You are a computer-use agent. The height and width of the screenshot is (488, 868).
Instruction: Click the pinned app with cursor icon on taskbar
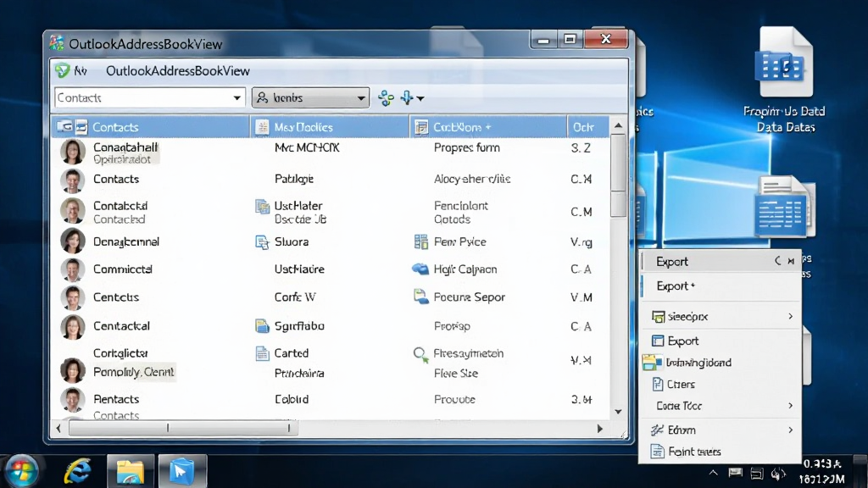click(x=182, y=471)
